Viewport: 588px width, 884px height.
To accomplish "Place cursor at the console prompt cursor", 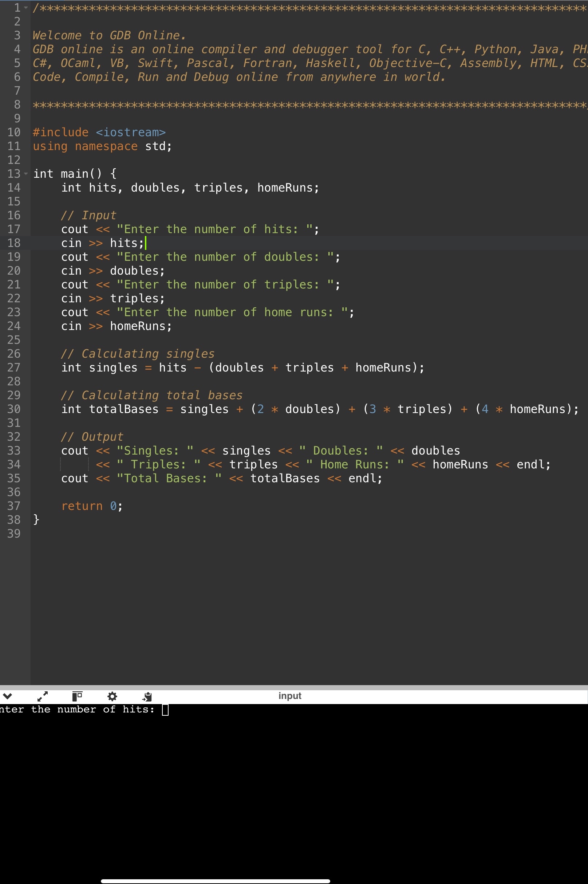I will tap(165, 709).
